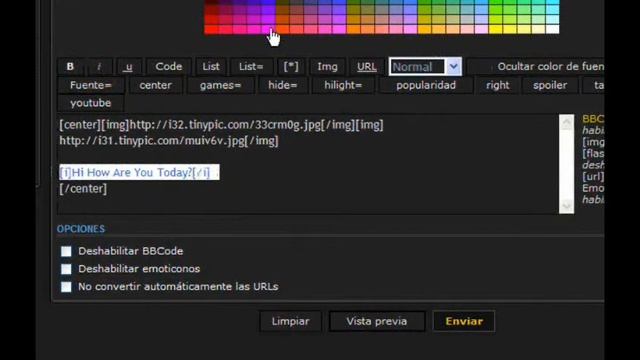Image resolution: width=640 pixels, height=360 pixels.
Task: Check No convertir automáticamente las URLs
Action: pyautogui.click(x=66, y=287)
